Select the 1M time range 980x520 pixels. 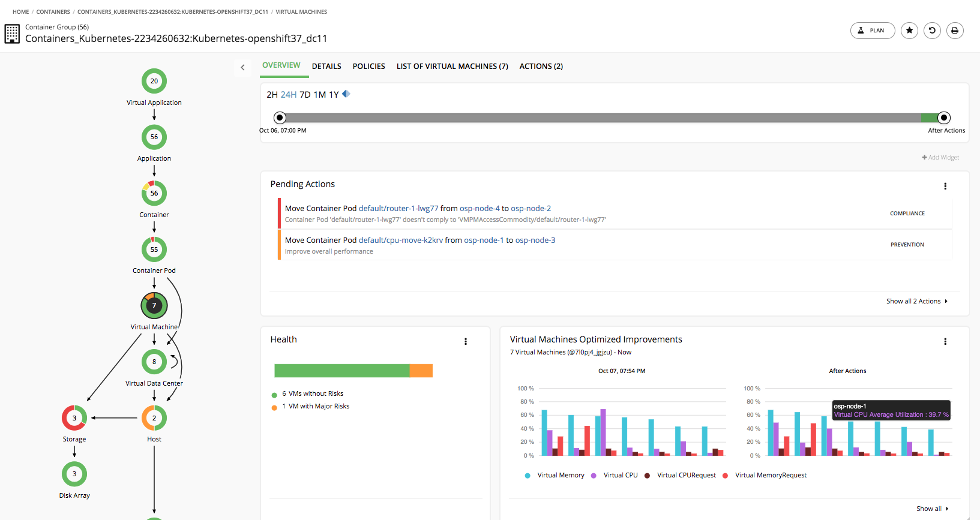pyautogui.click(x=320, y=95)
